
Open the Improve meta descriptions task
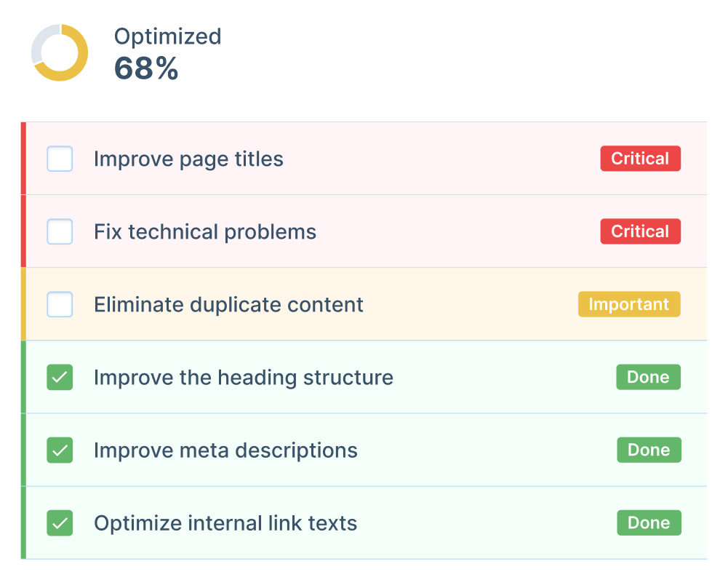coord(225,450)
